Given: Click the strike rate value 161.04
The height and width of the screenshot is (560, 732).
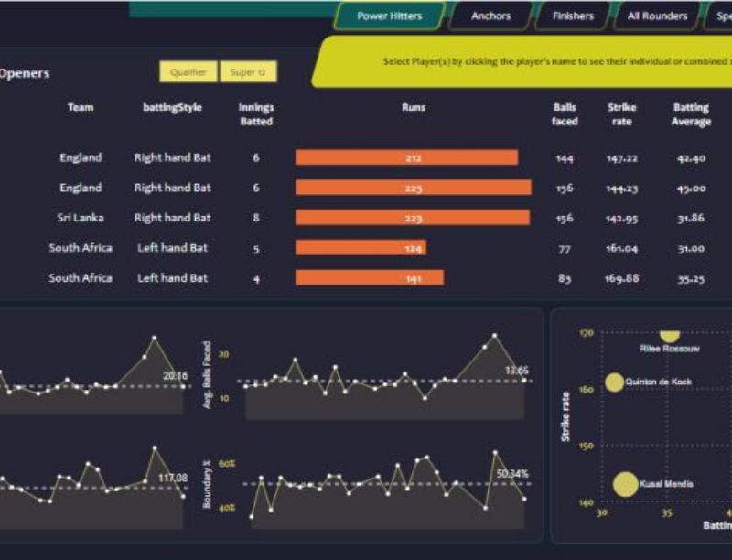Looking at the screenshot, I should pyautogui.click(x=622, y=248).
